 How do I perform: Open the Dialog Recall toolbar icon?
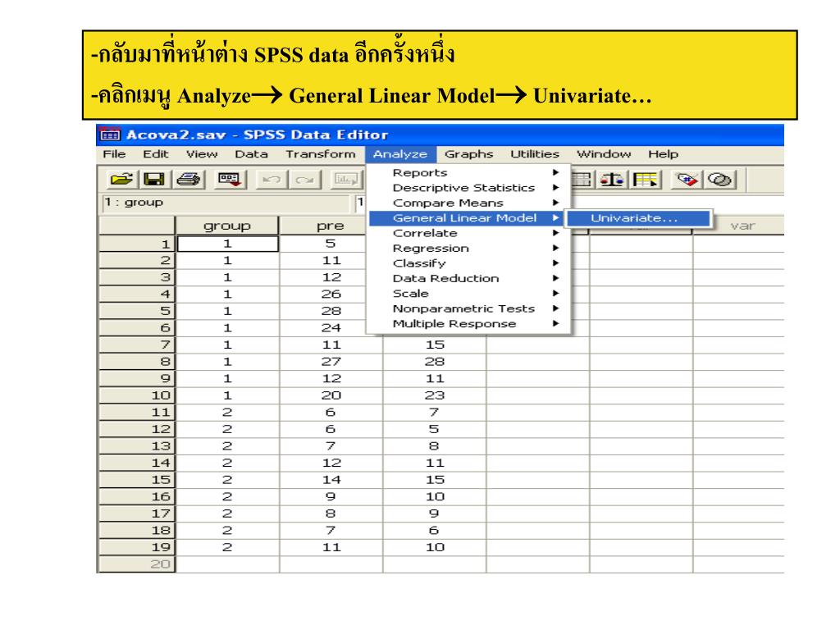pyautogui.click(x=230, y=180)
